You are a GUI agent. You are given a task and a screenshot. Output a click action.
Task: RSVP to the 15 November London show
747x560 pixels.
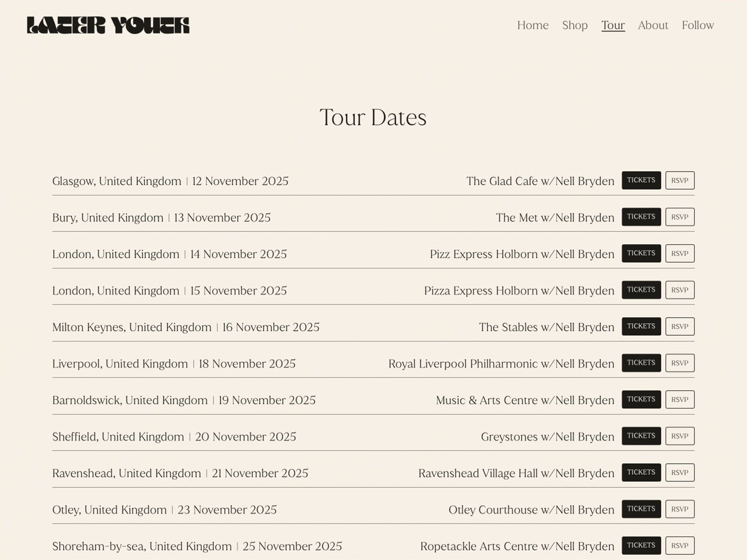(680, 290)
